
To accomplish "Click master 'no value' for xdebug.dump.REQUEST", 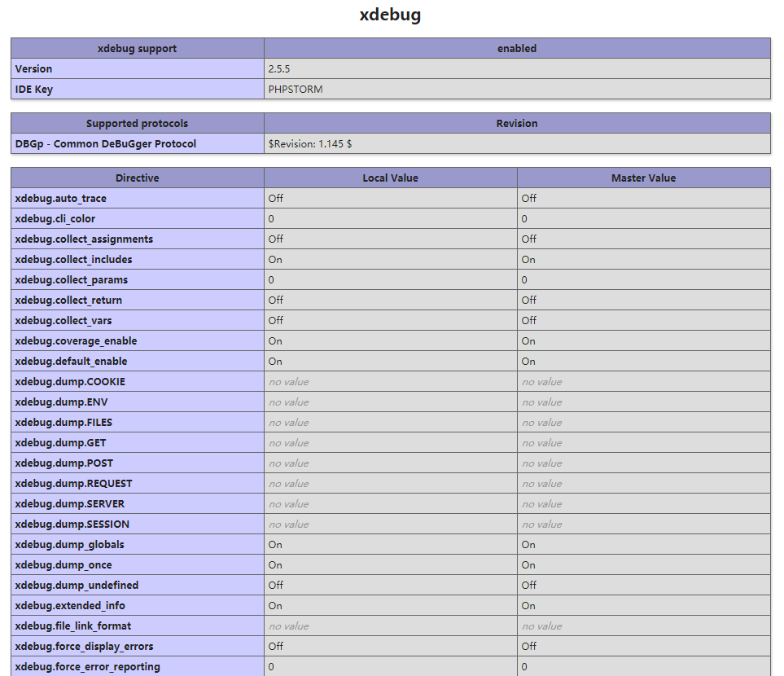I will point(542,484).
